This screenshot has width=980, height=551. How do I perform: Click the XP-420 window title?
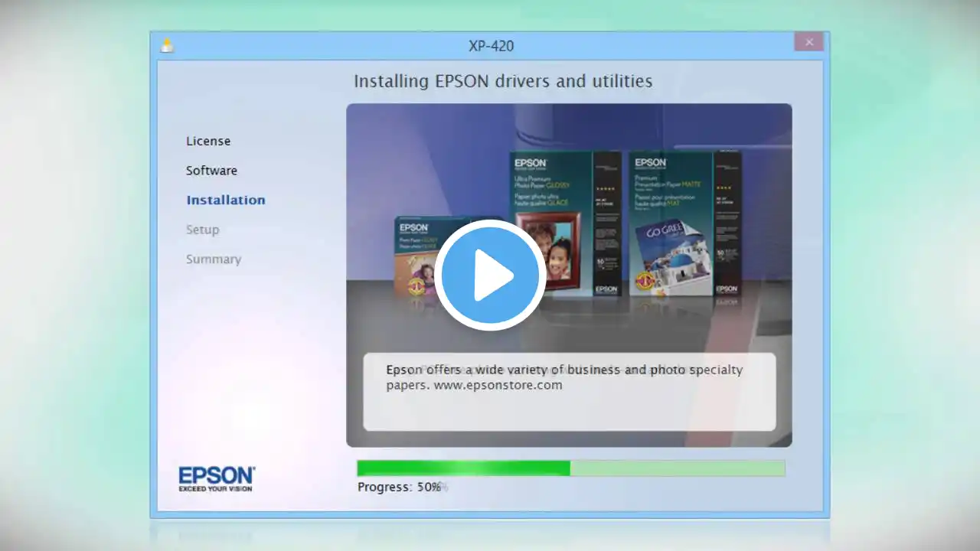pyautogui.click(x=492, y=46)
